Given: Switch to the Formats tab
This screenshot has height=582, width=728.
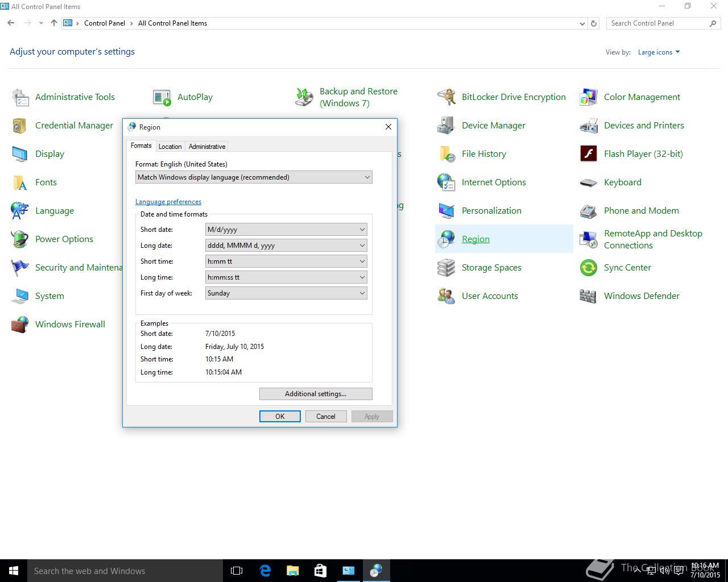Looking at the screenshot, I should pos(141,146).
